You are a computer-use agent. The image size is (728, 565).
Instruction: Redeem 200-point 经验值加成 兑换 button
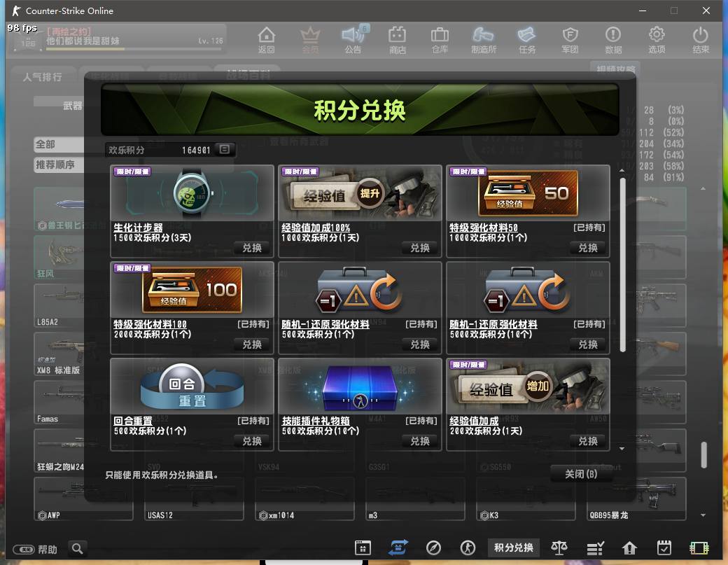(x=588, y=441)
